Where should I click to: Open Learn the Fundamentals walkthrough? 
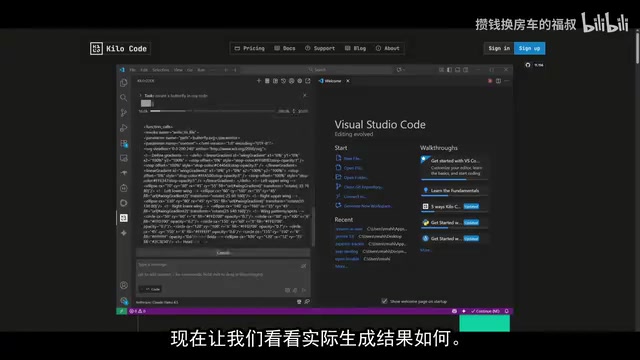tap(454, 190)
